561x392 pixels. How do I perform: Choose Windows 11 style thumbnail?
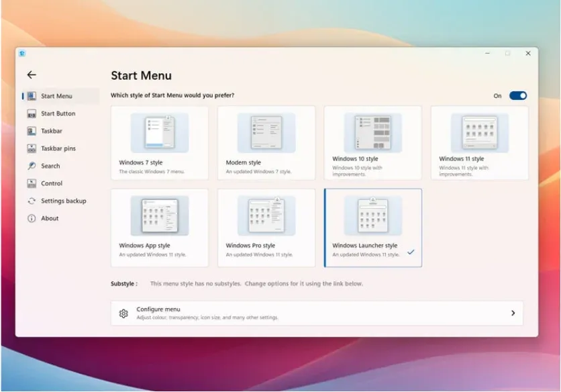(479, 132)
